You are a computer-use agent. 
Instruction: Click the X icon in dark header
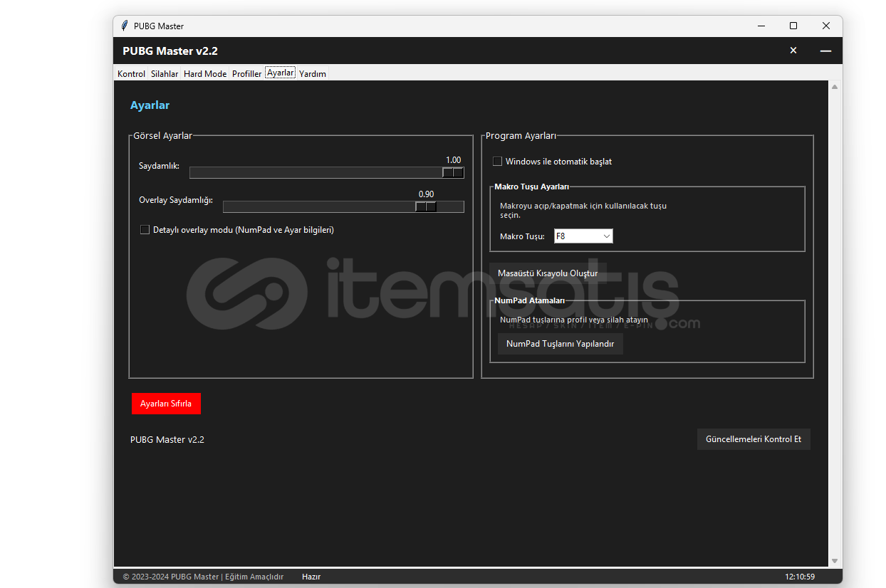coord(793,51)
